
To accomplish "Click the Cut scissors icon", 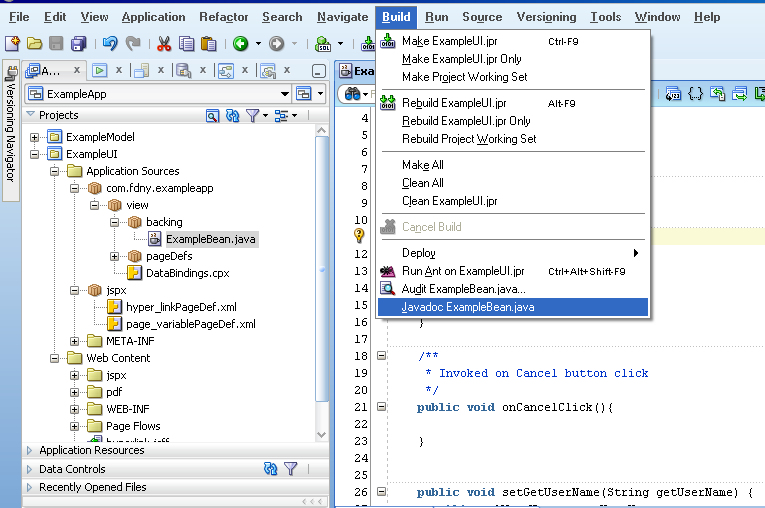I will pyautogui.click(x=164, y=43).
